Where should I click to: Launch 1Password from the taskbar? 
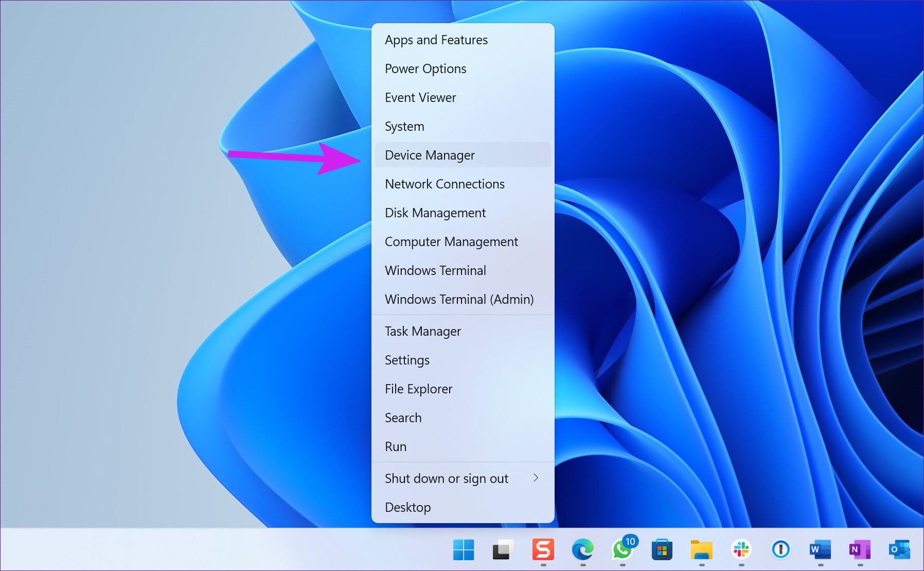(780, 550)
